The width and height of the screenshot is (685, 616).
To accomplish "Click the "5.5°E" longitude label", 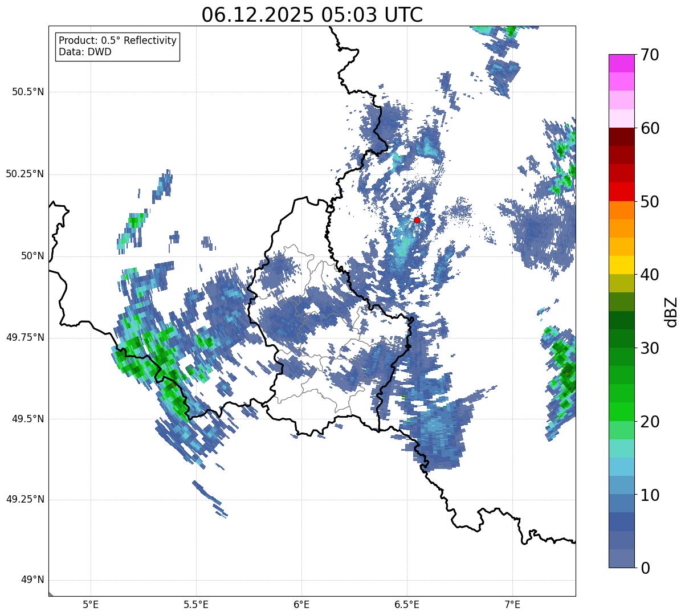I will (196, 604).
